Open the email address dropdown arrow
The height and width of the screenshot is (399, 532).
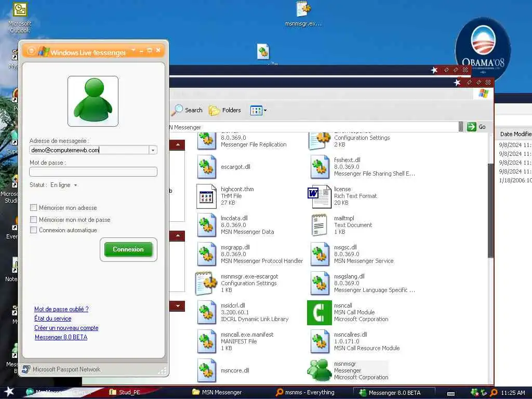[x=153, y=150]
